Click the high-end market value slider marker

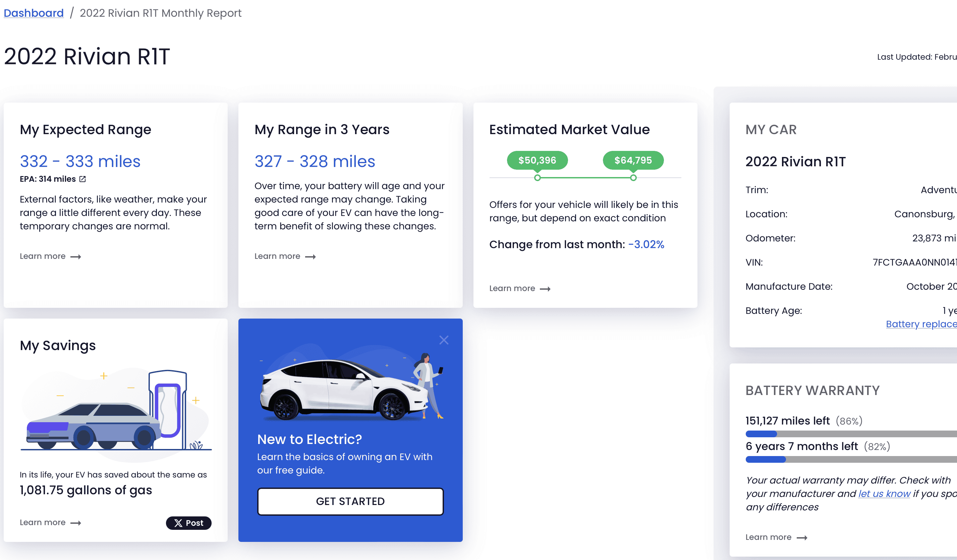pos(633,178)
